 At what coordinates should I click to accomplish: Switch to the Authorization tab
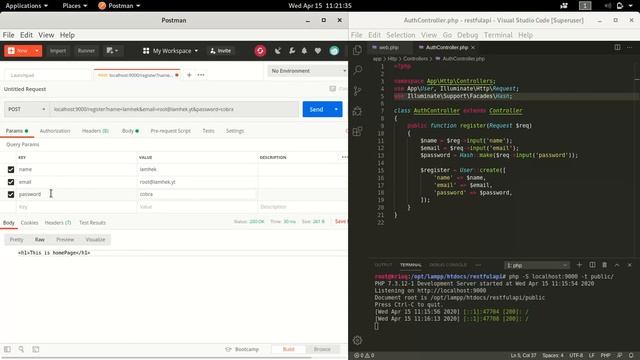point(55,131)
